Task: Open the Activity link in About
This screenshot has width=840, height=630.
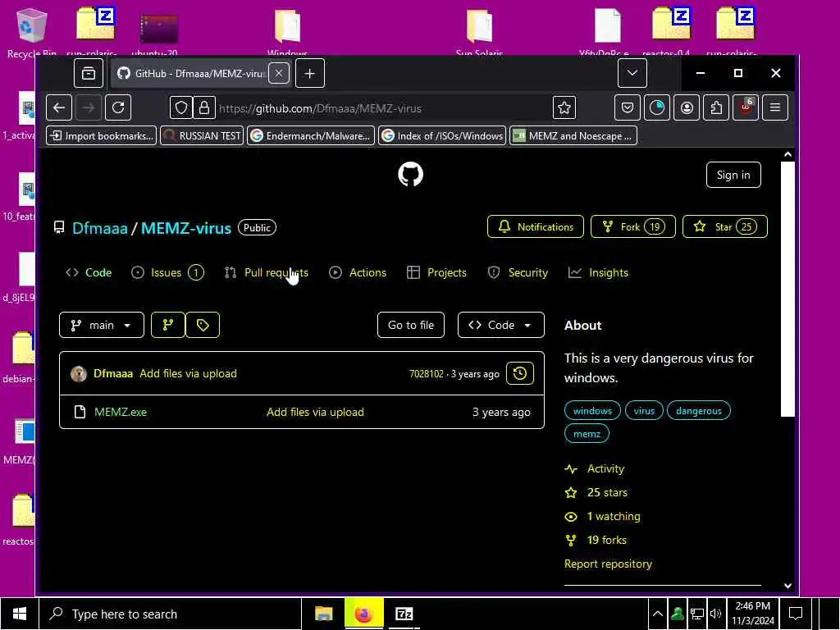Action: click(x=595, y=468)
